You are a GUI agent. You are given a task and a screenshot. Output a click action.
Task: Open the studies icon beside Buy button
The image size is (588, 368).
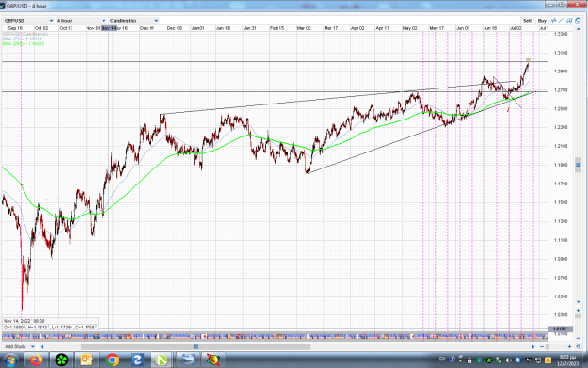coord(553,21)
